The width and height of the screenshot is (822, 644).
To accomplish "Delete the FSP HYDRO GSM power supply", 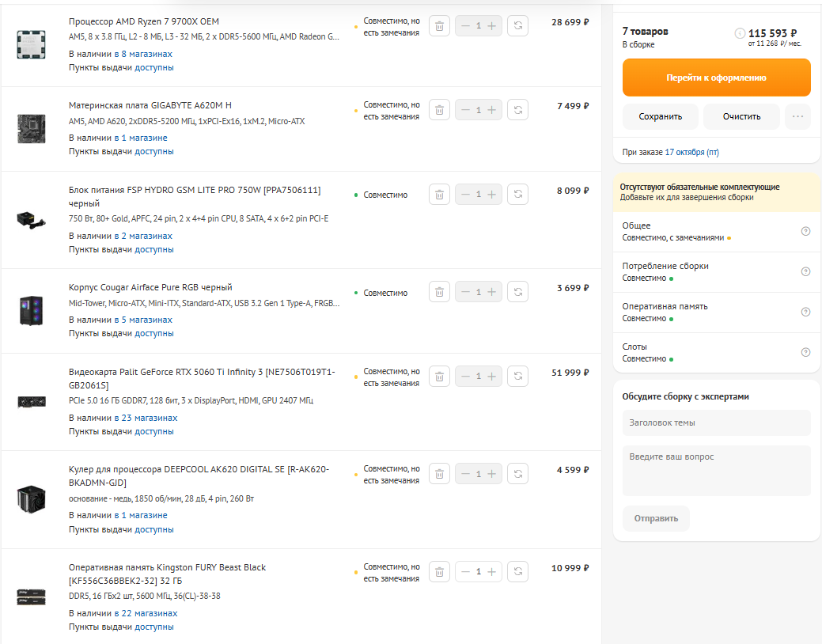I will coord(439,195).
